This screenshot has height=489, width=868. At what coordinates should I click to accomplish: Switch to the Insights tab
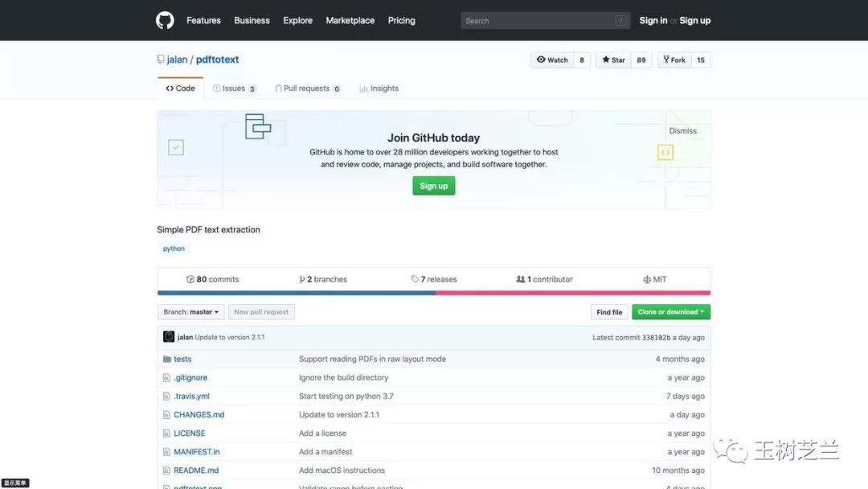(x=379, y=88)
